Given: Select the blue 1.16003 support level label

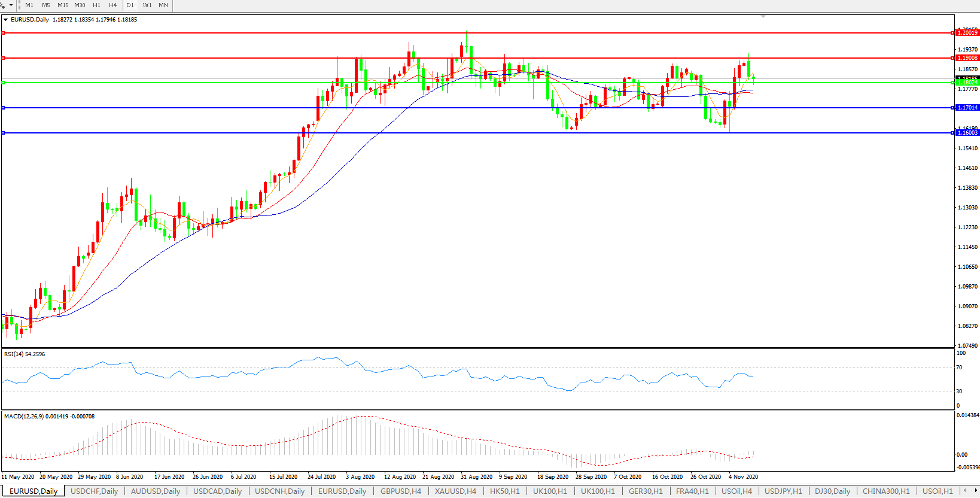Looking at the screenshot, I should pyautogui.click(x=967, y=133).
